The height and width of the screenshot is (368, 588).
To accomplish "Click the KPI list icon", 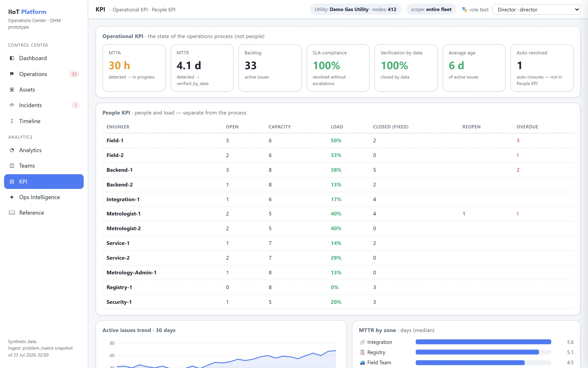I will [12, 182].
